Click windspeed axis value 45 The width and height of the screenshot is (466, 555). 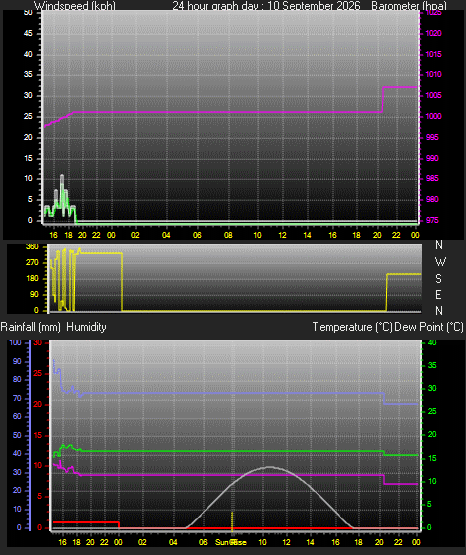(x=28, y=33)
